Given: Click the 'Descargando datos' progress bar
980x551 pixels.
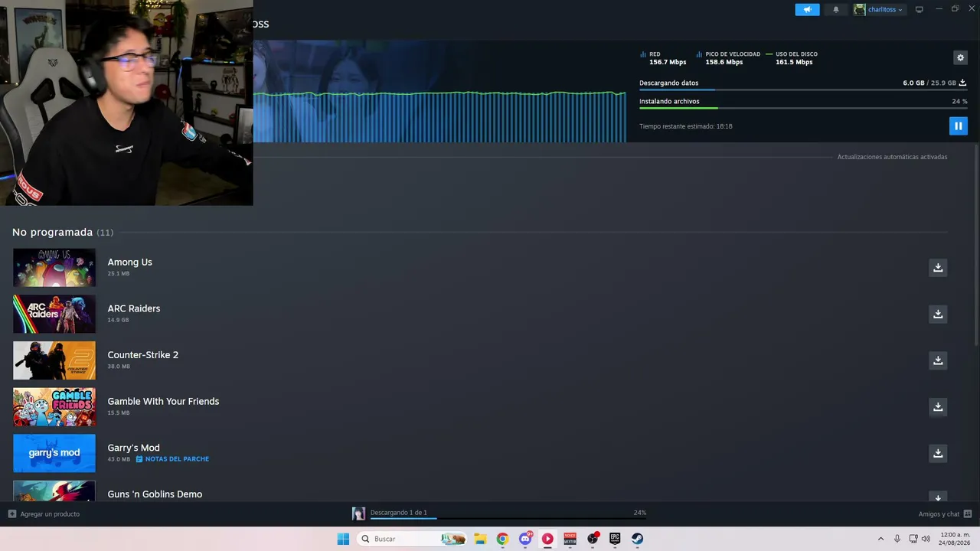Looking at the screenshot, I should pos(802,90).
